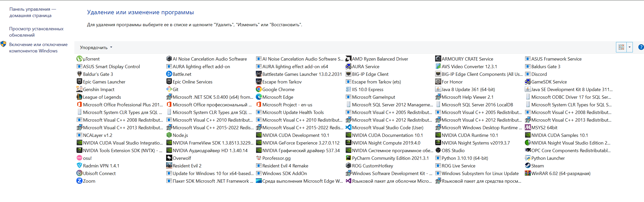Select the Microsoft Edge icon
The image size is (644, 202).
point(259,97)
